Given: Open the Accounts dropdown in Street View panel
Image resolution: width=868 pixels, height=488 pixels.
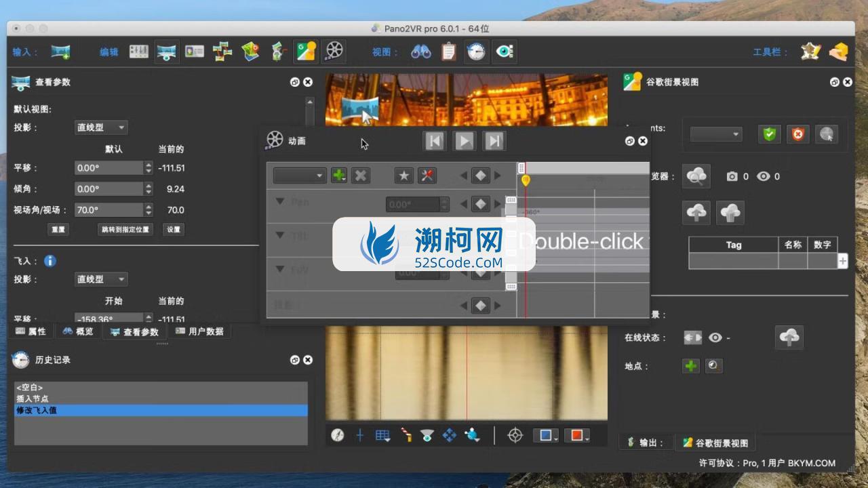Looking at the screenshot, I should click(x=716, y=134).
